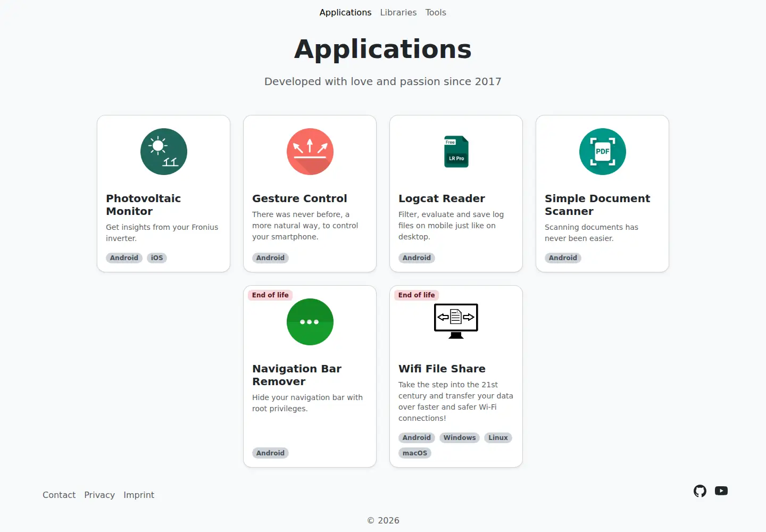Click the Windows badge on Wifi File Share
The height and width of the screenshot is (532, 766).
(x=460, y=438)
